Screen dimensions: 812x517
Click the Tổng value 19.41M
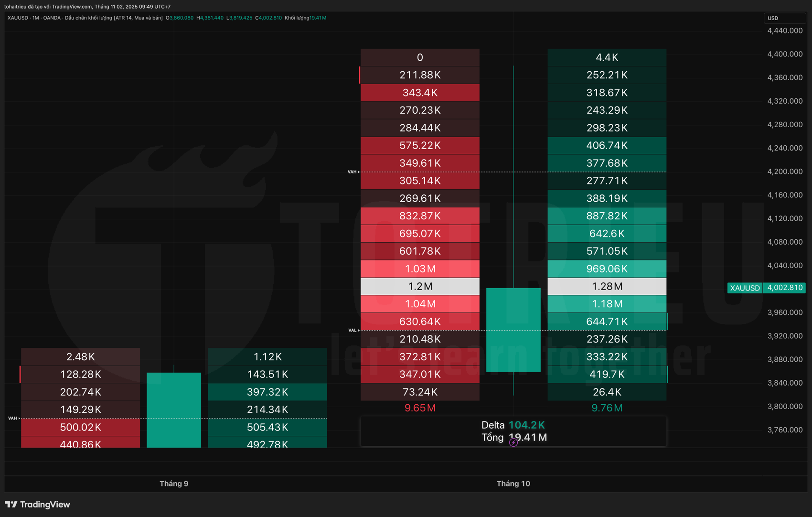[x=527, y=437]
